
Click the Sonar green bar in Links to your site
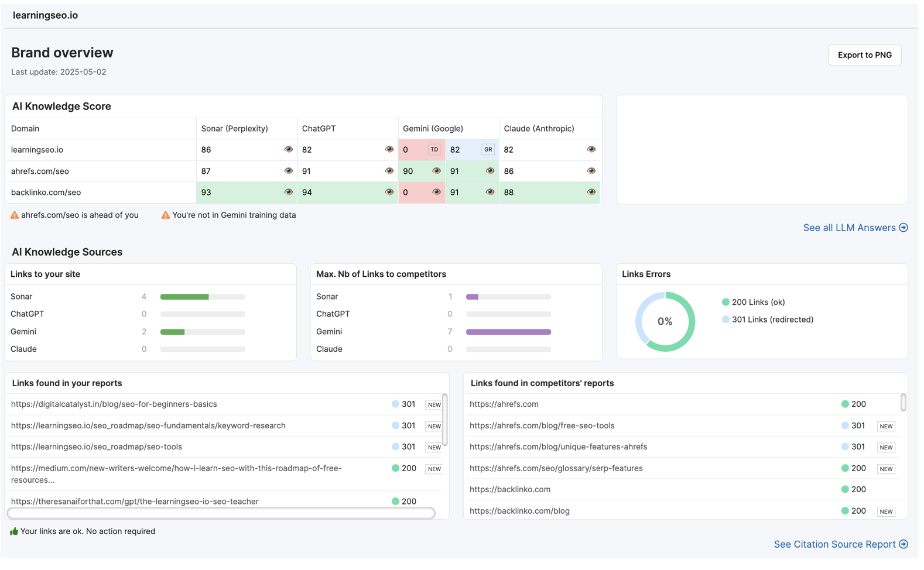coord(184,297)
